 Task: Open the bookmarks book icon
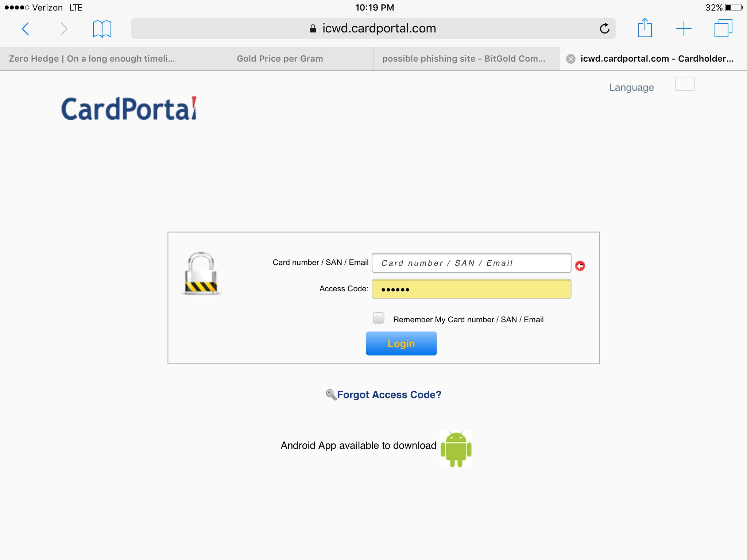coord(102,28)
